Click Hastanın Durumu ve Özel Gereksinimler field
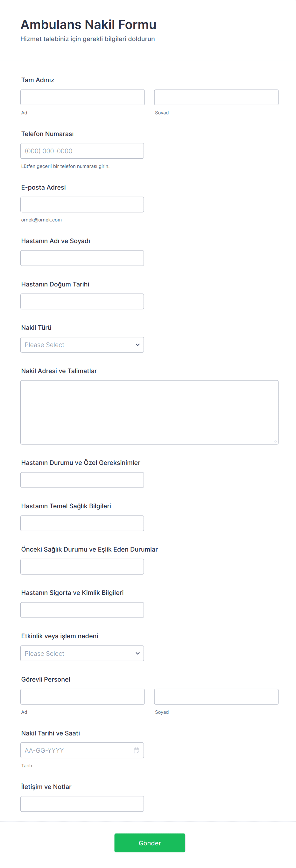The image size is (296, 868). (82, 480)
